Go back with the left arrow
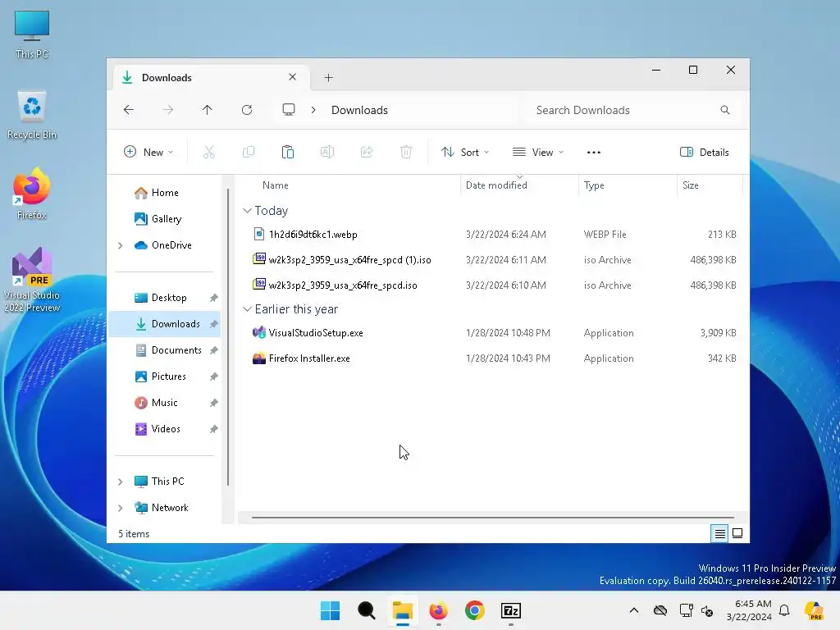This screenshot has height=630, width=840. pyautogui.click(x=129, y=110)
